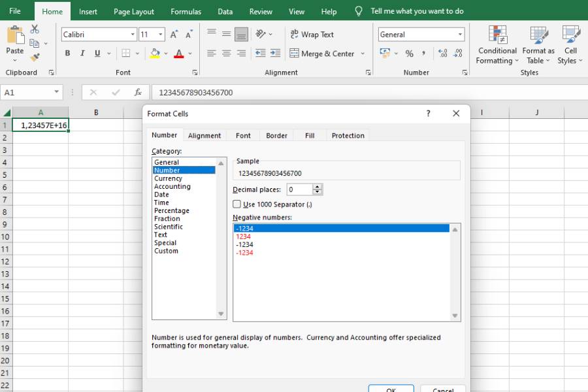Click Decrease Decimal icon
This screenshot has width=588, height=392.
457,54
